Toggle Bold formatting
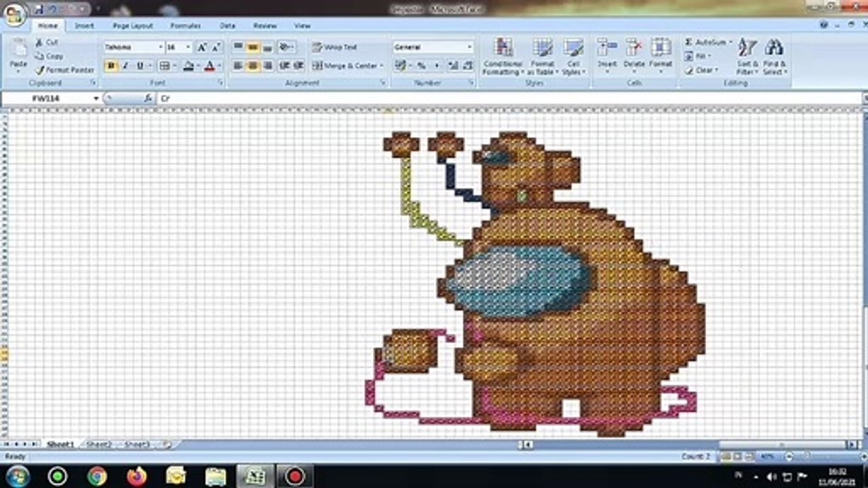This screenshot has height=488, width=868. point(111,66)
